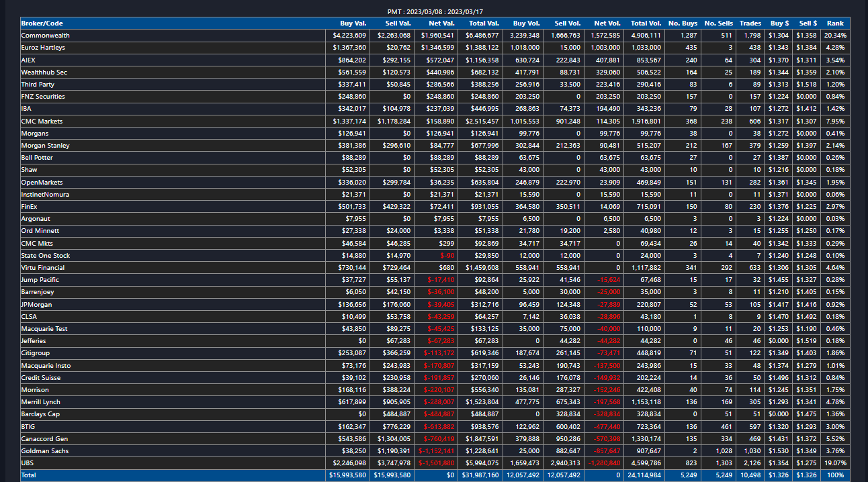Click Euroz Hartleys buy value $1,367,360

pyautogui.click(x=349, y=48)
